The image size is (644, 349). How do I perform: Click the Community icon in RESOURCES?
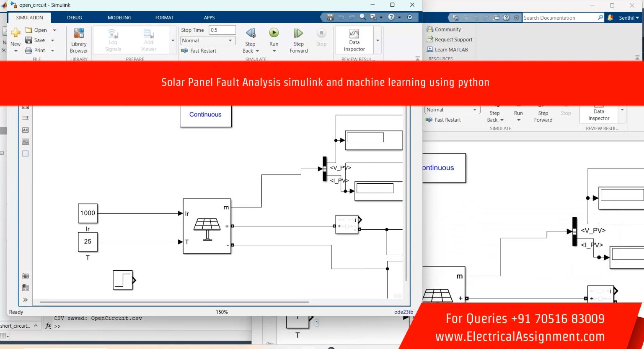[430, 29]
